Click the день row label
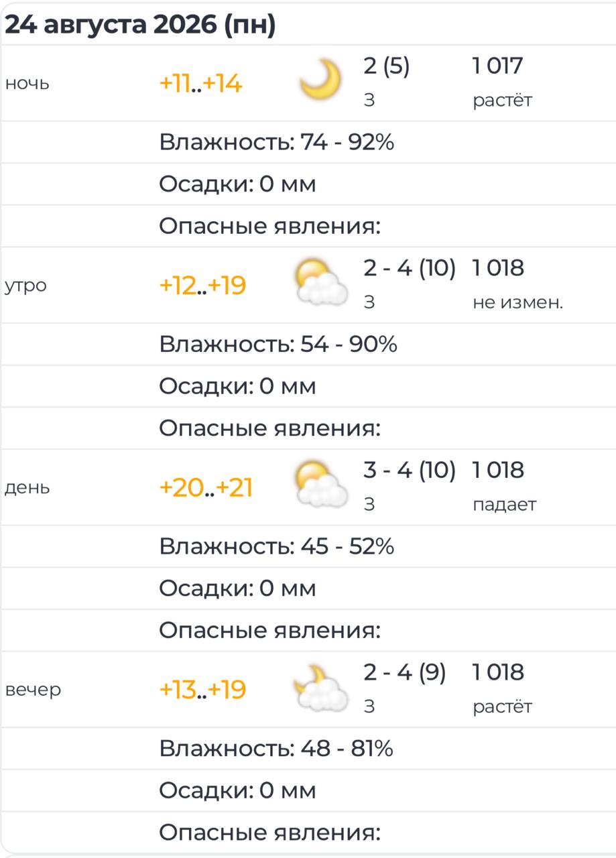This screenshot has height=858, width=616. click(x=27, y=489)
